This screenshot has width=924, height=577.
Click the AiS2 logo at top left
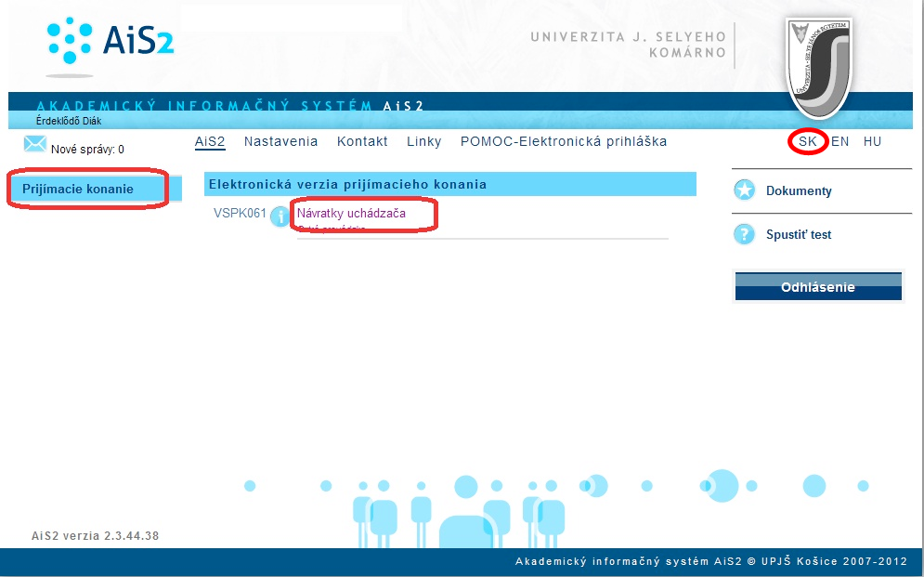[x=110, y=44]
